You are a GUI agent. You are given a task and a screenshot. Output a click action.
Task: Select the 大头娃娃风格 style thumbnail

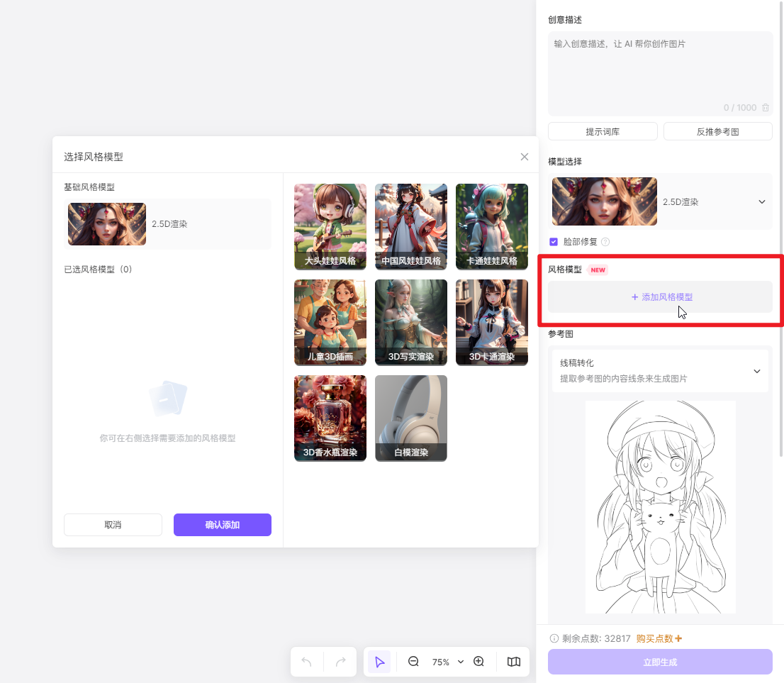(x=330, y=227)
